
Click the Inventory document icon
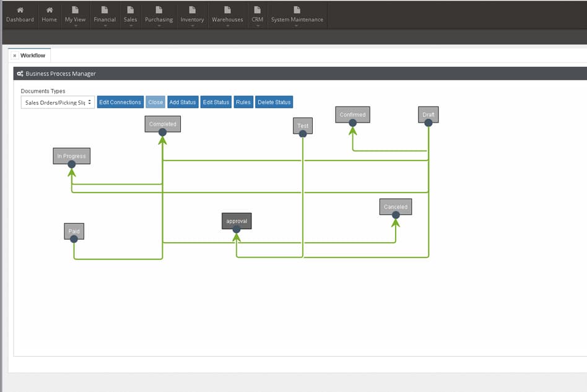pyautogui.click(x=192, y=10)
